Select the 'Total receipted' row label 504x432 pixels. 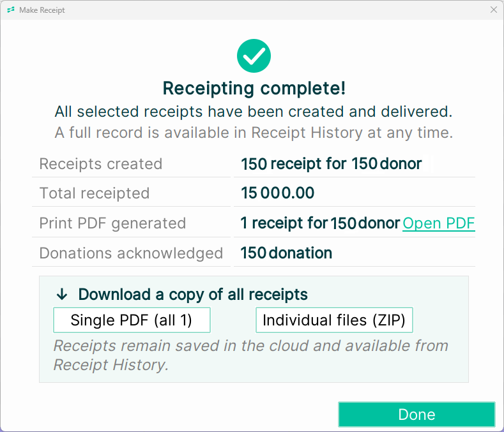click(x=95, y=193)
